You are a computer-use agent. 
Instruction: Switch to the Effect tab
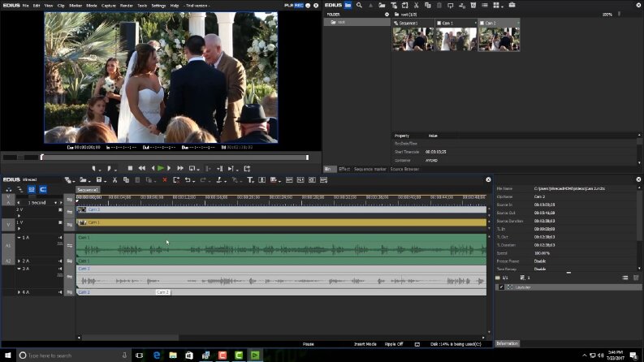[x=344, y=169]
